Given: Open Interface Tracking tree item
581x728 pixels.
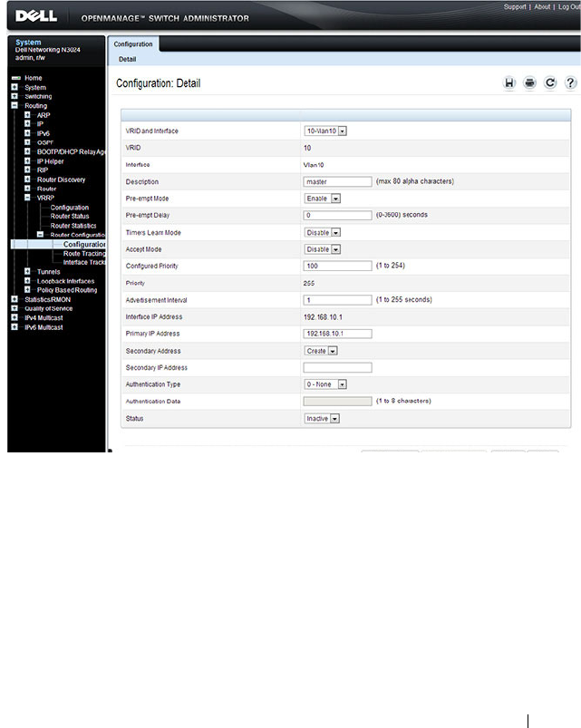Looking at the screenshot, I should point(84,262).
